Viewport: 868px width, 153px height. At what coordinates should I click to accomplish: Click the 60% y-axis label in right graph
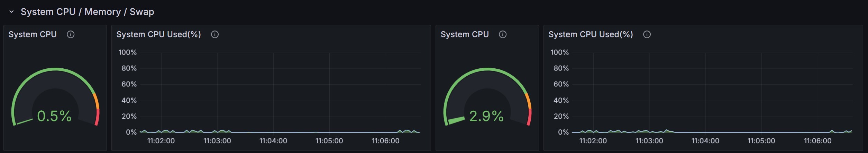click(x=561, y=84)
